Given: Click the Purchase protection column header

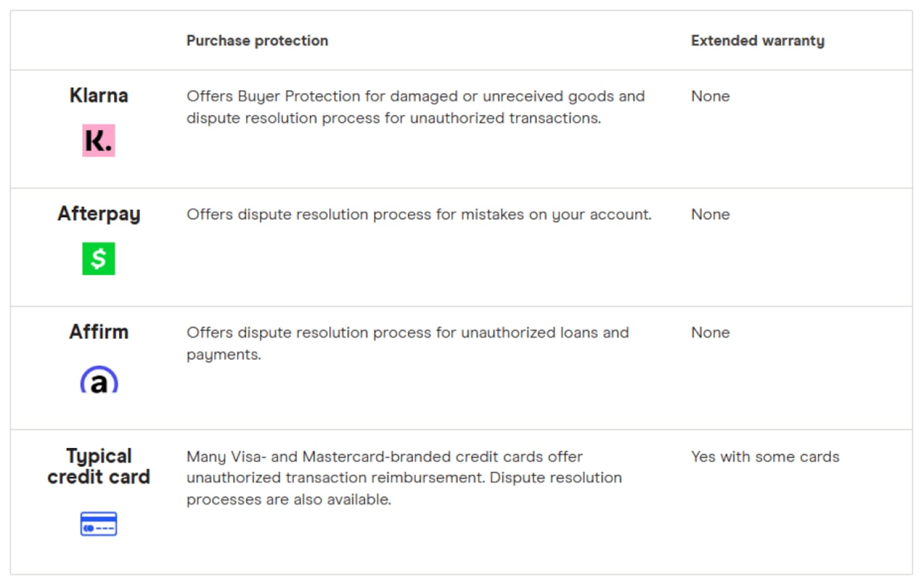Looking at the screenshot, I should (257, 40).
